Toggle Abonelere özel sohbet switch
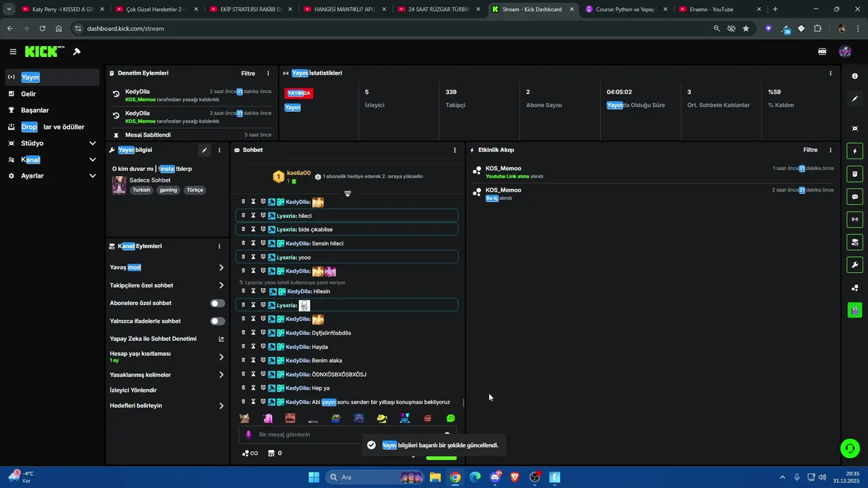Image resolution: width=868 pixels, height=488 pixels. [217, 303]
